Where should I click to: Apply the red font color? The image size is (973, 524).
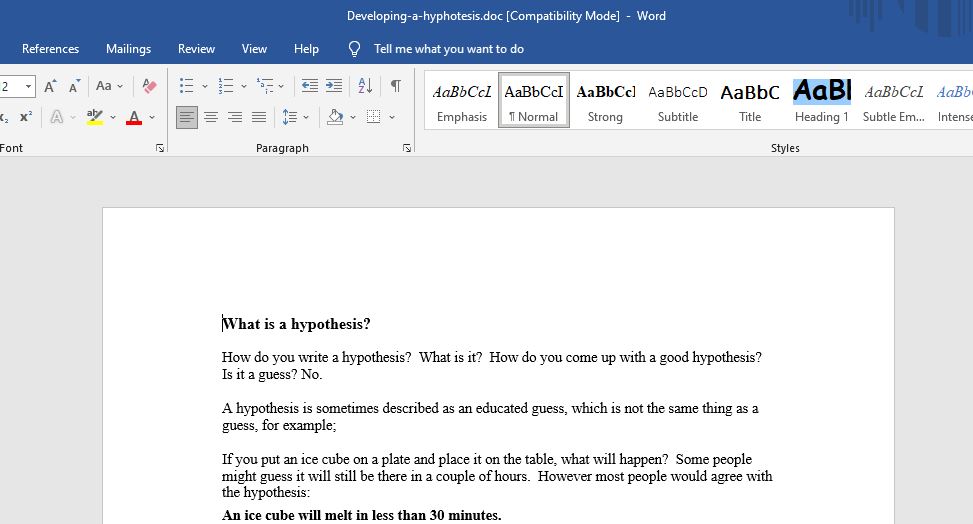134,117
